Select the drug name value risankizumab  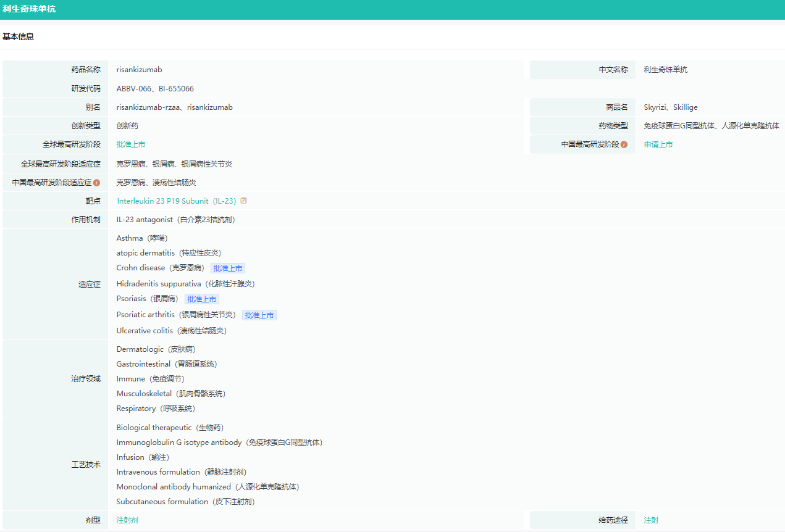[x=140, y=70]
